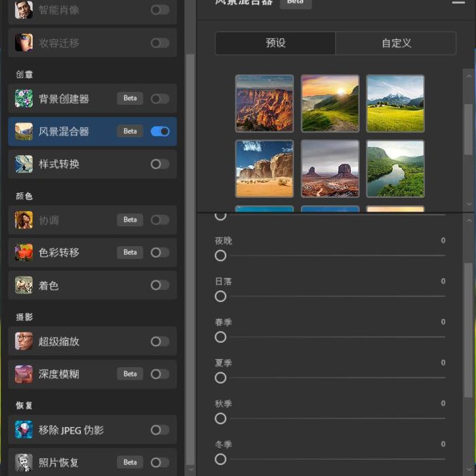Viewport: 476px width, 476px height.
Task: Click the 春季 slider handle
Action: (220, 337)
